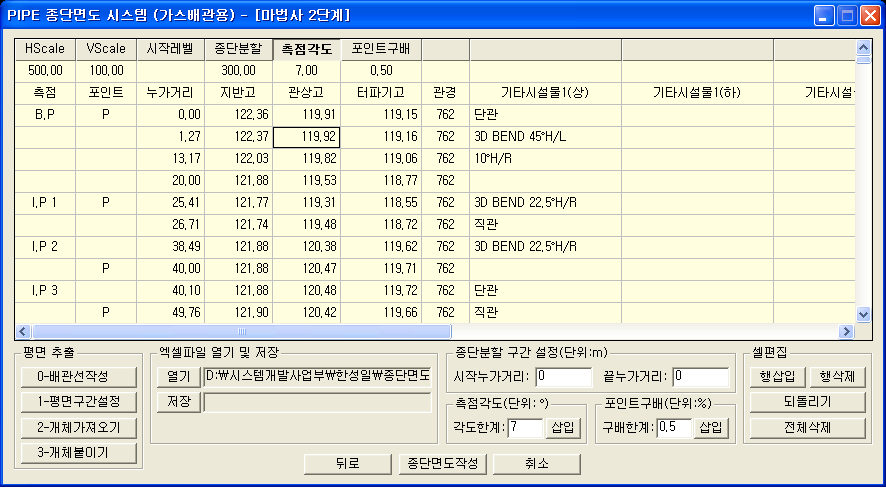886x488 pixels.
Task: Click 종단면도작성 to create profile
Action: 442,464
